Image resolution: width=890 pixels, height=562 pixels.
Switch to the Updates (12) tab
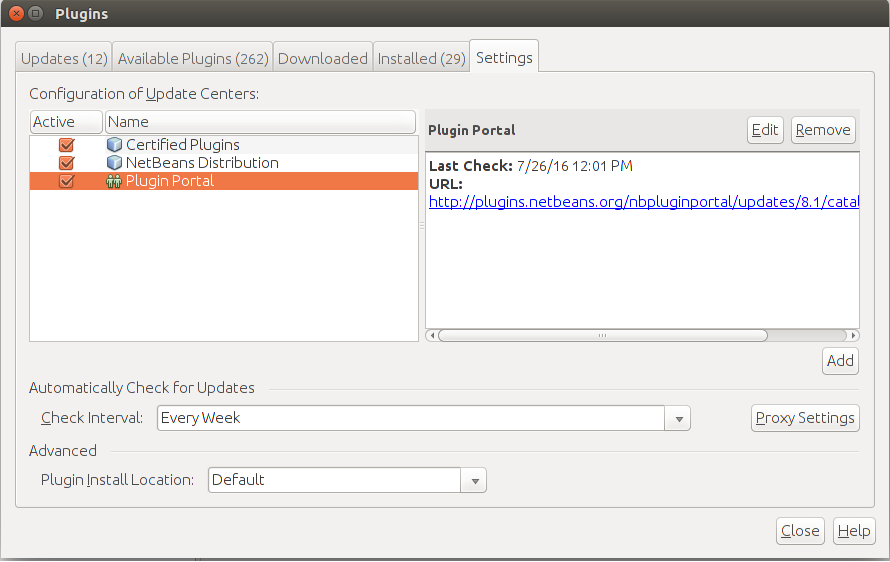coord(64,58)
